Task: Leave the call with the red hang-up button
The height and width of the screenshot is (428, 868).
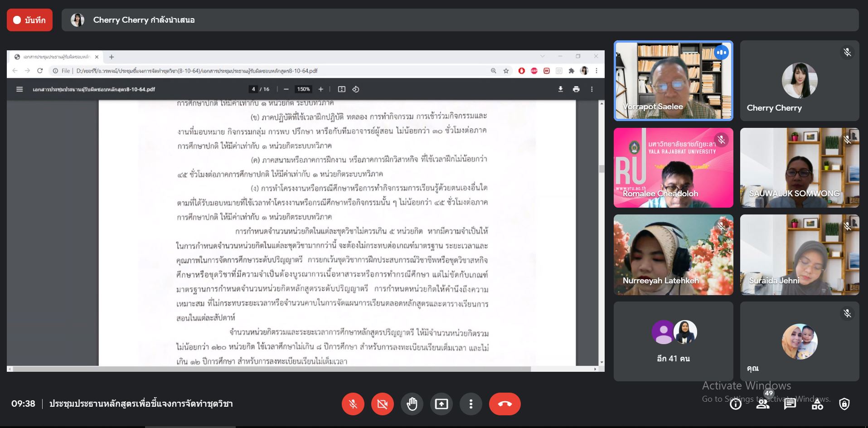Action: point(504,404)
